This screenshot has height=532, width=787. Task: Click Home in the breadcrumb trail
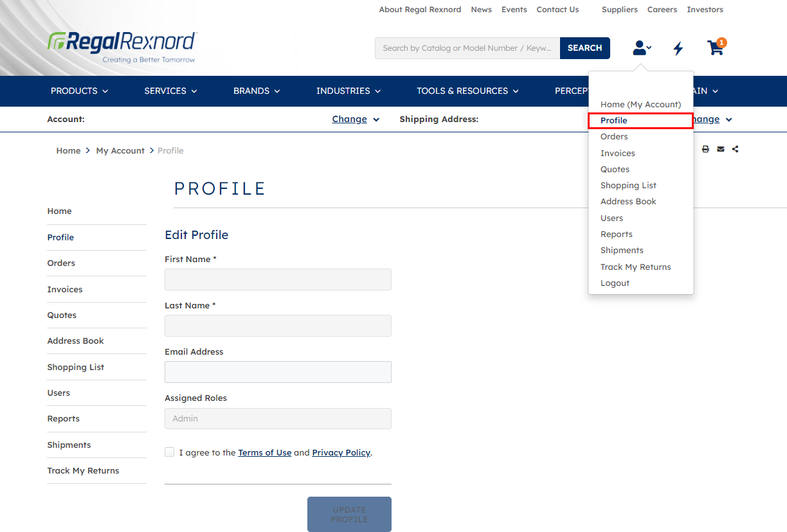(x=68, y=151)
